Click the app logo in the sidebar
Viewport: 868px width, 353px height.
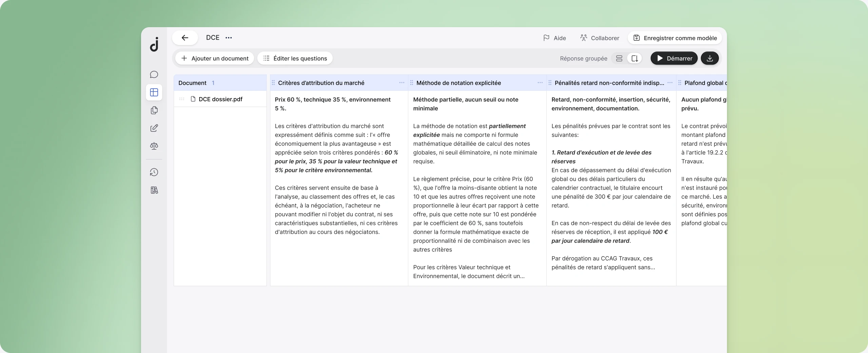point(154,44)
